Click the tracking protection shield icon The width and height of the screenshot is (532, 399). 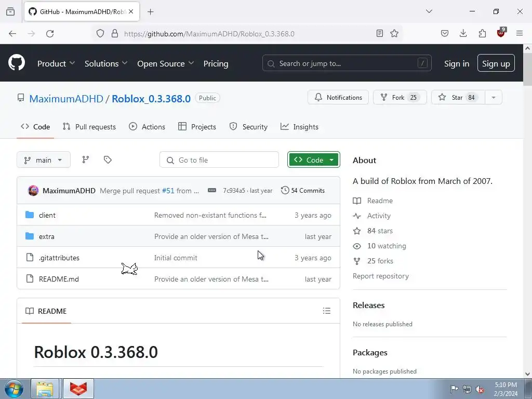point(100,34)
